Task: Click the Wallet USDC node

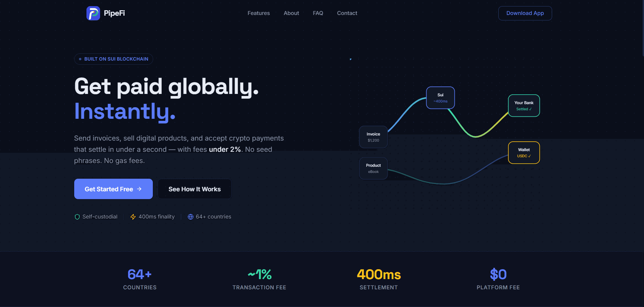Action: click(x=524, y=152)
